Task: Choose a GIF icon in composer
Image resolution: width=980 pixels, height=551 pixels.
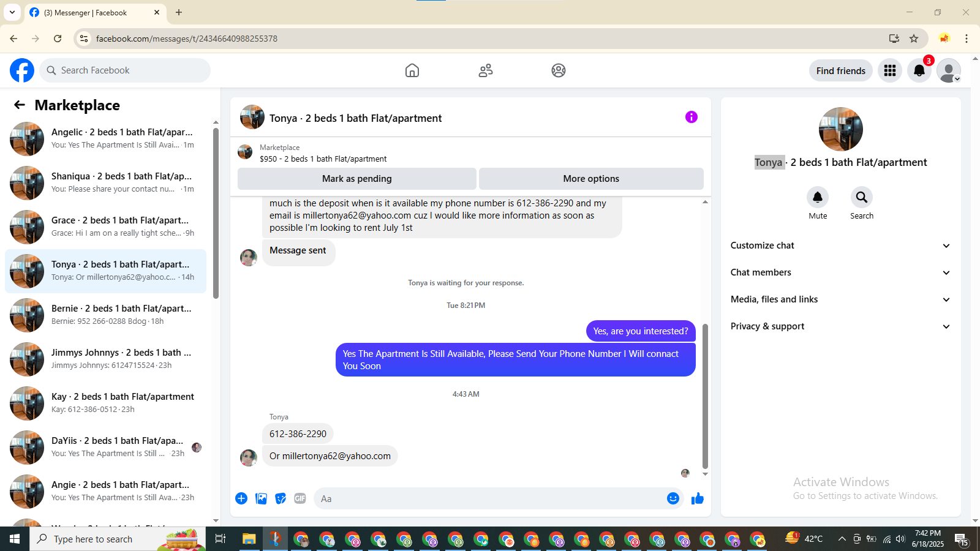Action: (300, 498)
